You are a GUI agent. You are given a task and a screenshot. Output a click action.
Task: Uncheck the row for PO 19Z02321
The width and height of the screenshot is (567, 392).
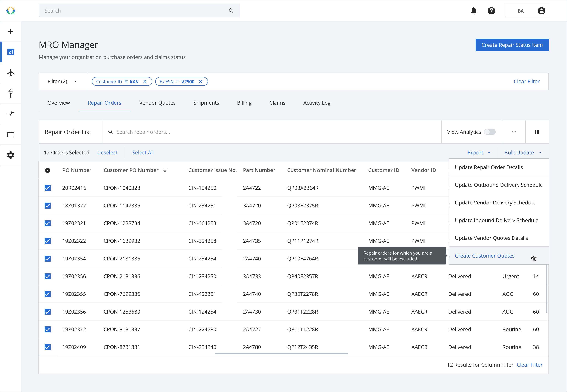click(48, 223)
